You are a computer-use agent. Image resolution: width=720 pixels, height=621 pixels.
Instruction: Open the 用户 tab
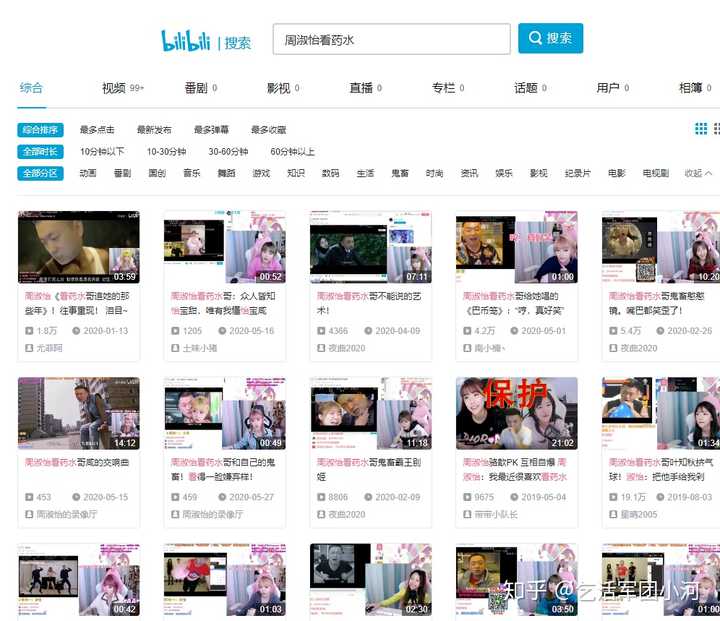pyautogui.click(x=613, y=88)
